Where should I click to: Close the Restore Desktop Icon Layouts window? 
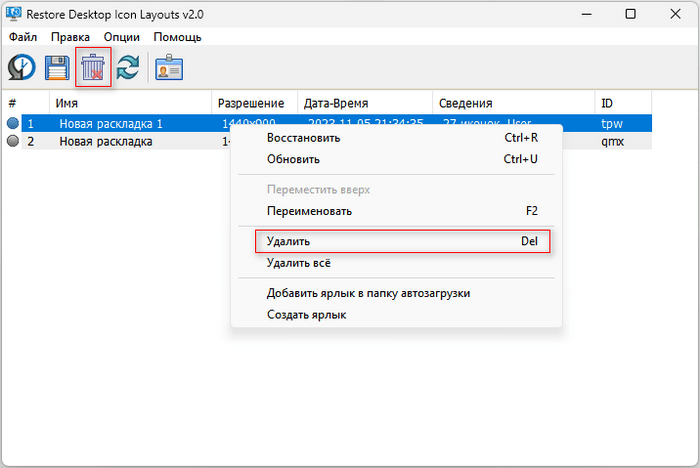[x=675, y=14]
